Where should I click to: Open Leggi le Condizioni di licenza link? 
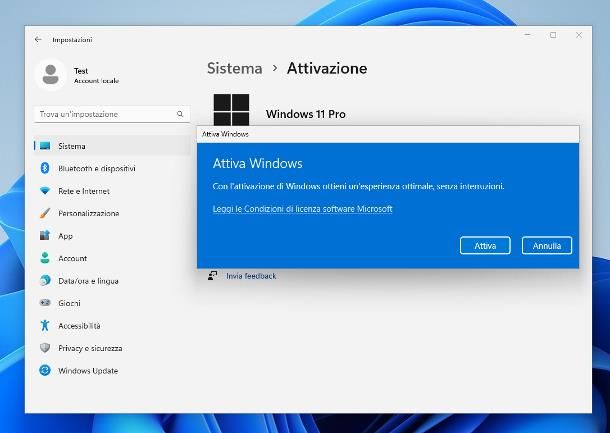(302, 209)
